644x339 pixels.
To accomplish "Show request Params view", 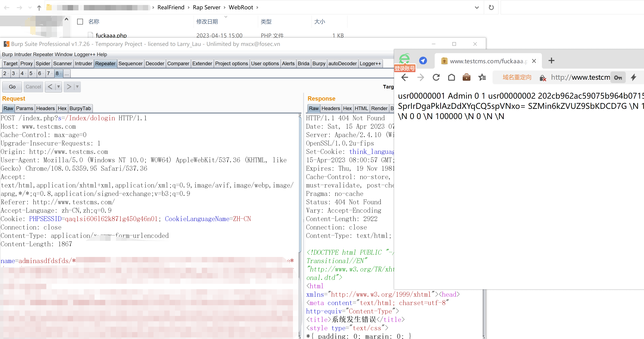I will click(24, 108).
